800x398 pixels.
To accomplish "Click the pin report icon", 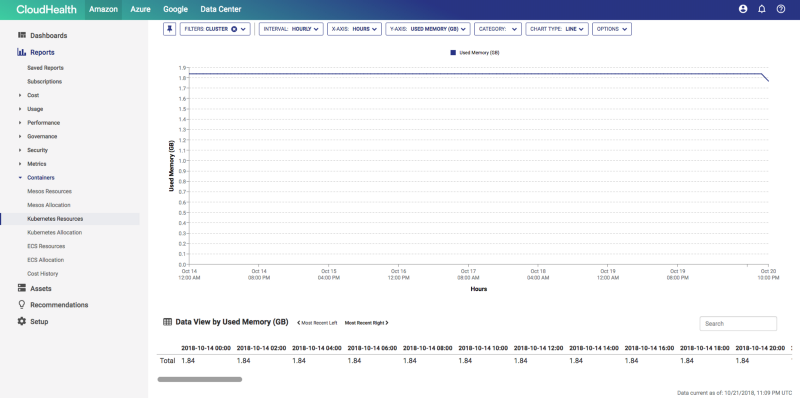I will 169,29.
